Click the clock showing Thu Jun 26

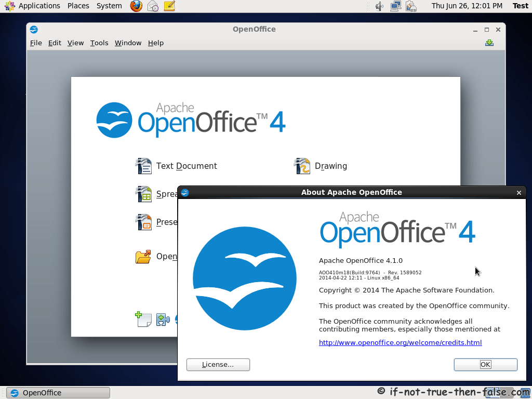point(467,6)
